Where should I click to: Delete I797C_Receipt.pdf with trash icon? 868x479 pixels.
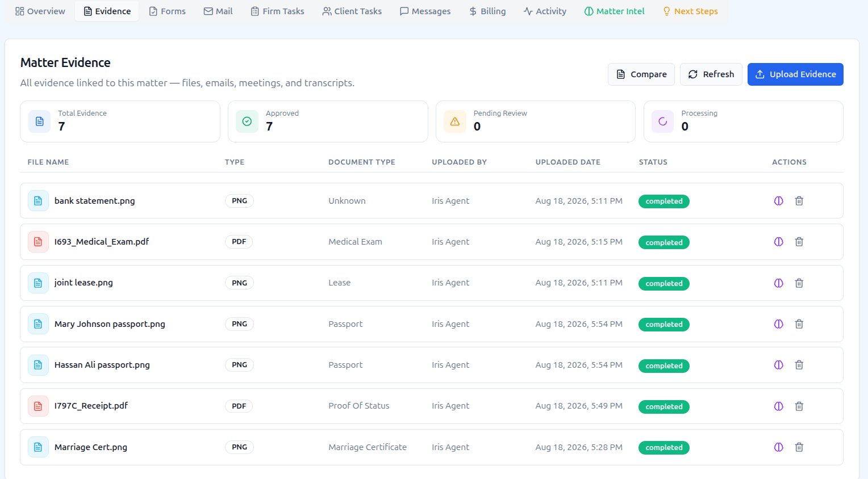(799, 406)
